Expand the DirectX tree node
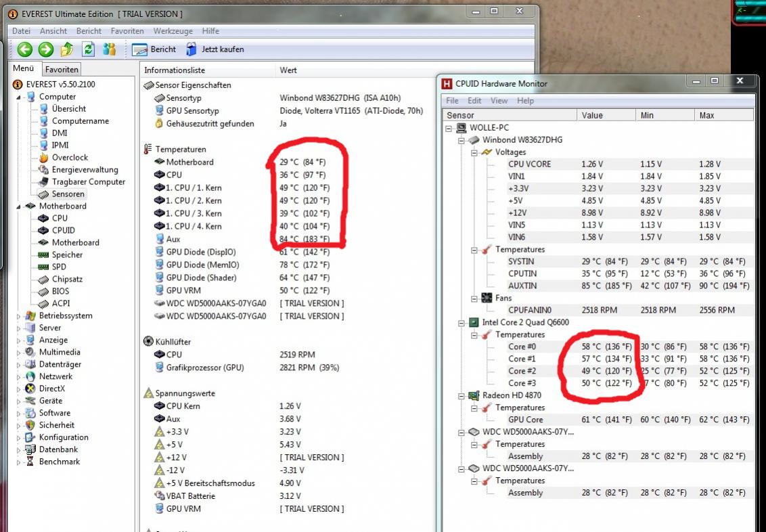This screenshot has height=532, width=766. pyautogui.click(x=18, y=389)
